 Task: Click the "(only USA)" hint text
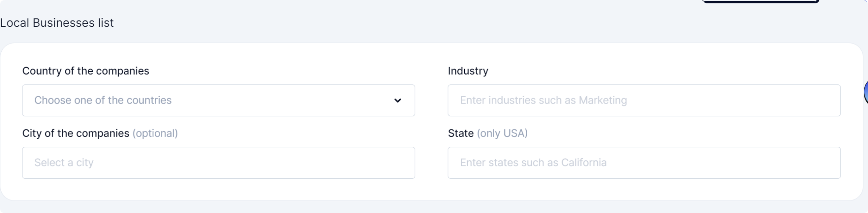click(x=502, y=133)
